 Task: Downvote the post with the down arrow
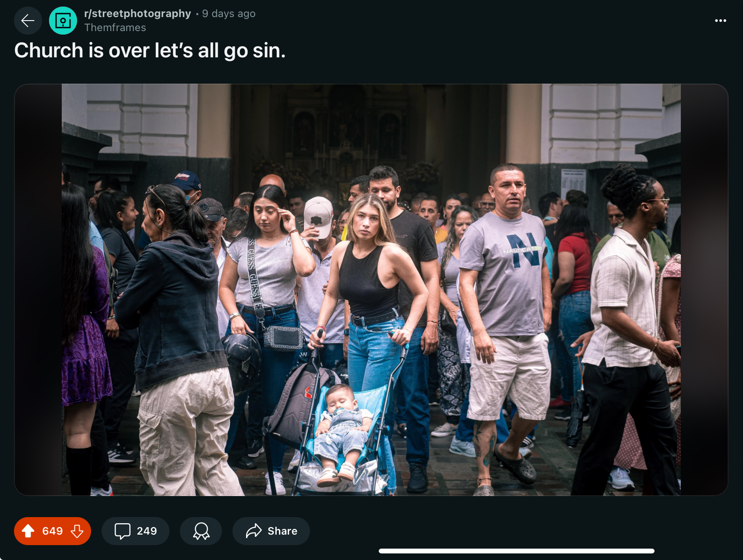[77, 531]
